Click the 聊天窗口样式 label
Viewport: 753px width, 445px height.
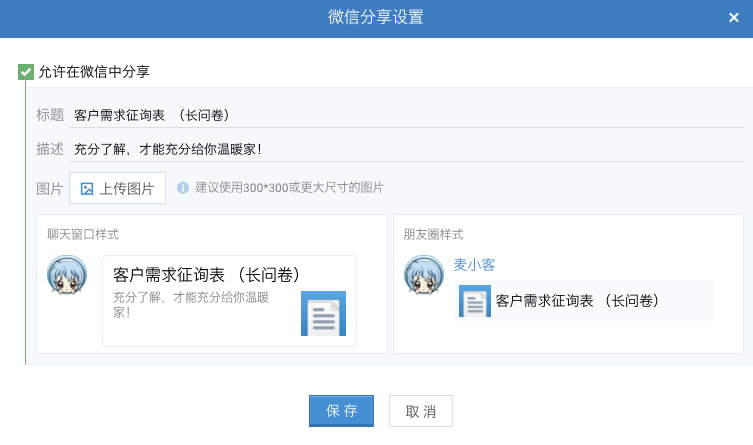click(x=83, y=234)
